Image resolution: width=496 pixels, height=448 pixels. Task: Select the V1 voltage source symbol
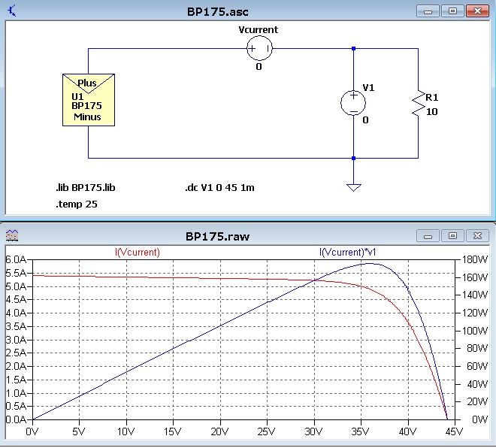[353, 103]
